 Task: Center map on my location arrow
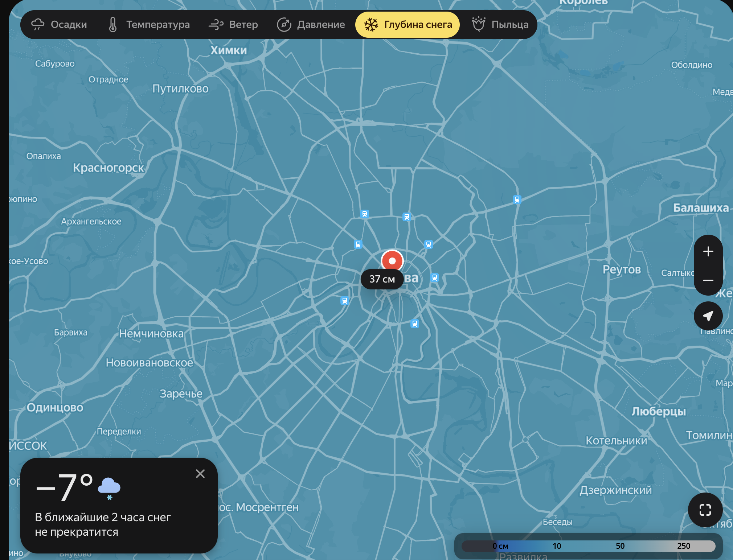[x=708, y=316]
